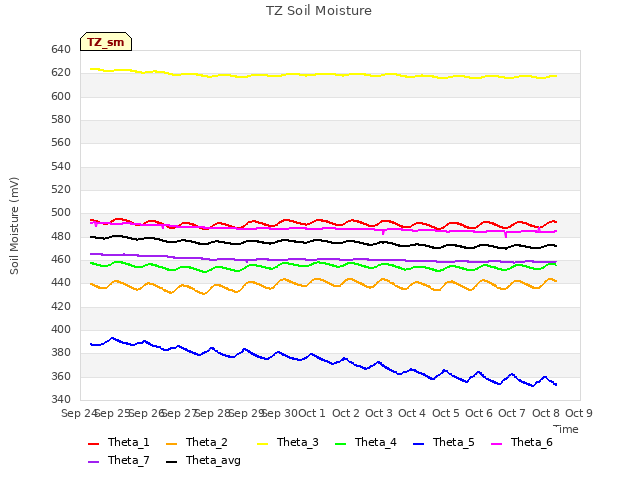
Task: Click the blue Theta_5 legend swatch
Action: pyautogui.click(x=418, y=443)
